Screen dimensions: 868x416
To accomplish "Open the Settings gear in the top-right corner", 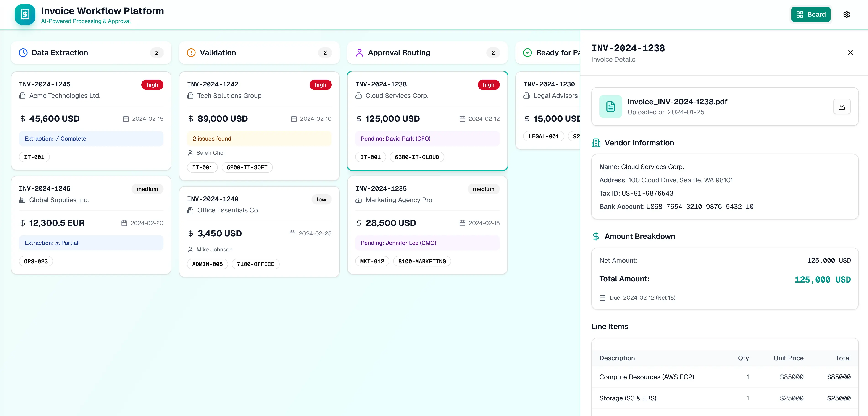I will [x=847, y=14].
